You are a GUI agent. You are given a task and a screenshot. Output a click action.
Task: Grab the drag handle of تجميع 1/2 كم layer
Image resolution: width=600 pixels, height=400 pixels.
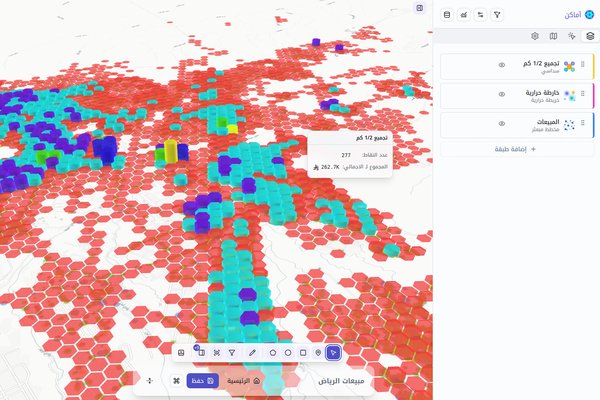[583, 64]
